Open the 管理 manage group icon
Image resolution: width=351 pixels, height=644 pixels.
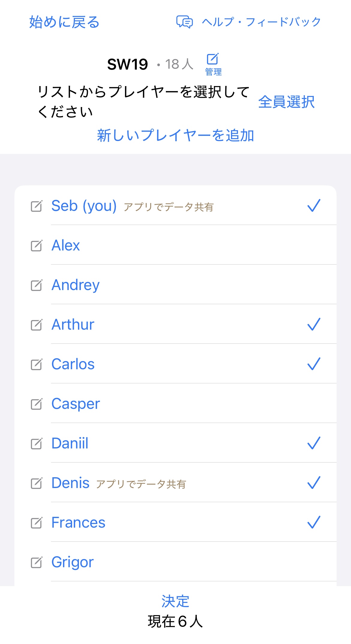(213, 64)
